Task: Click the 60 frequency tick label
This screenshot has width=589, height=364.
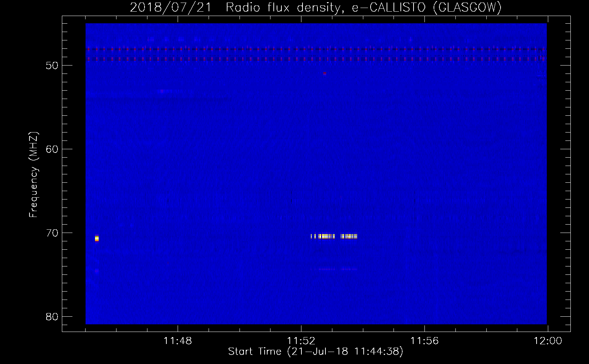Action: (x=52, y=149)
